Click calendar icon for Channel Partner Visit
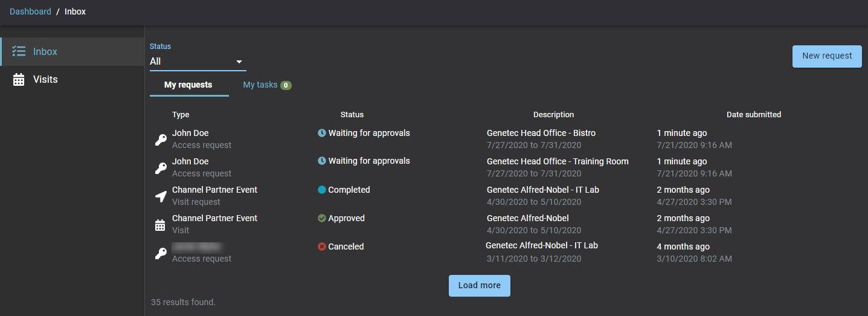The height and width of the screenshot is (316, 868). (160, 225)
